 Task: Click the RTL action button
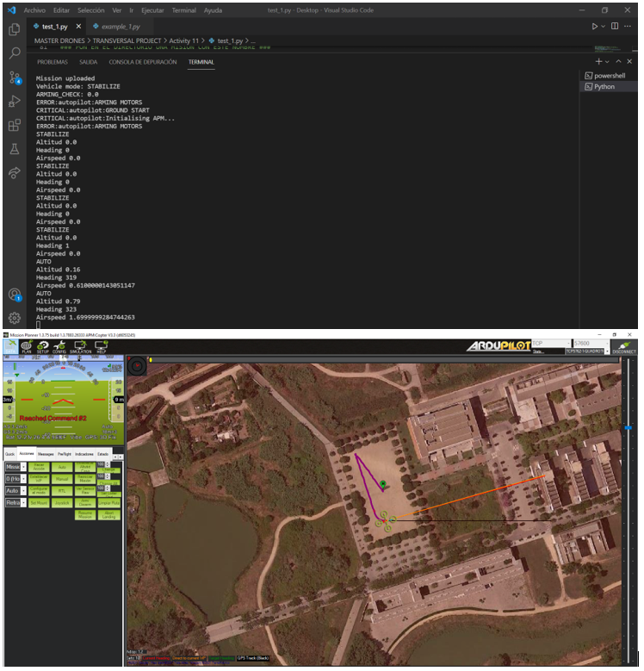pyautogui.click(x=62, y=490)
